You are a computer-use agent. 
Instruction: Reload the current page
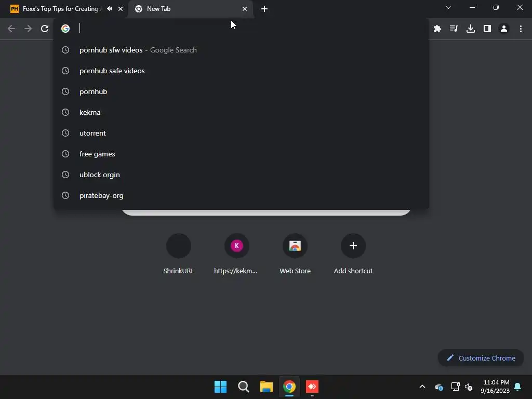pyautogui.click(x=45, y=29)
